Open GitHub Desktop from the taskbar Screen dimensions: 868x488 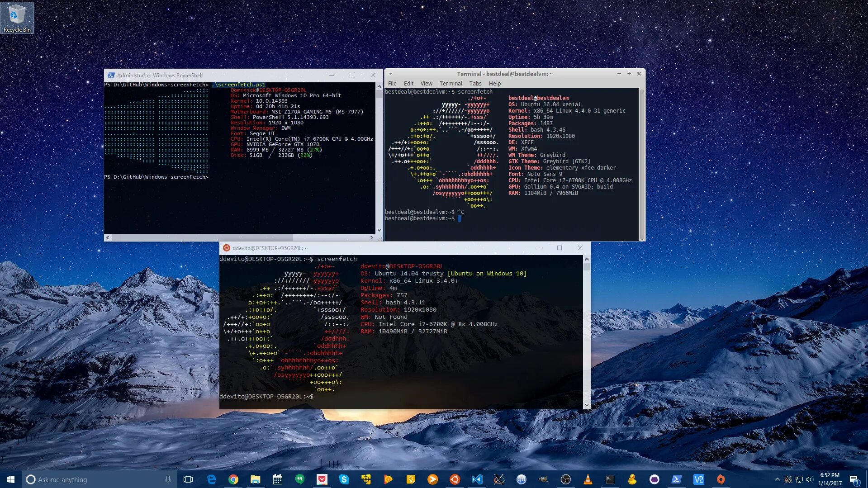(655, 479)
